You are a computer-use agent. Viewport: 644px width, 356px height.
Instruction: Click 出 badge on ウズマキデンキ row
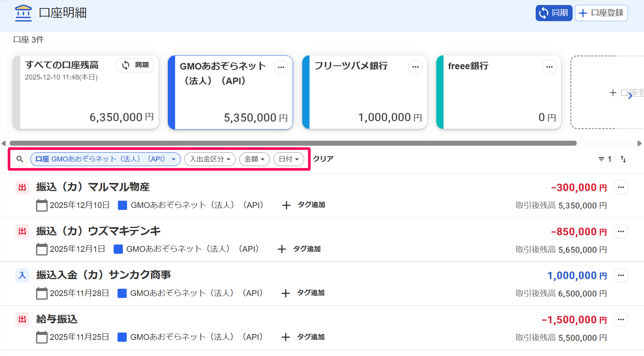[x=22, y=231]
